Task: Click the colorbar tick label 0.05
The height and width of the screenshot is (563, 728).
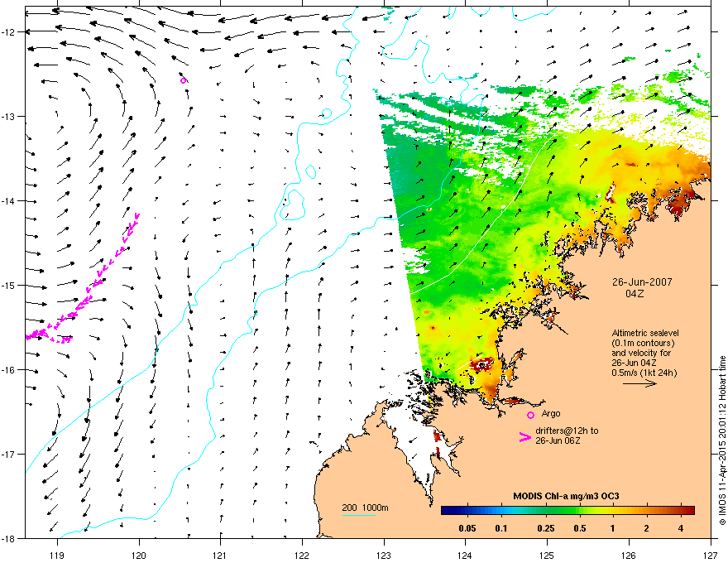Action: pyautogui.click(x=467, y=528)
